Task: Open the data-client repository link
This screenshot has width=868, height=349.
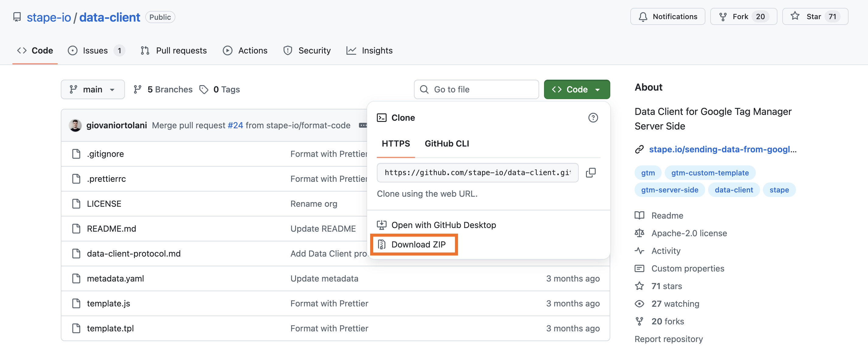Action: coord(109,17)
